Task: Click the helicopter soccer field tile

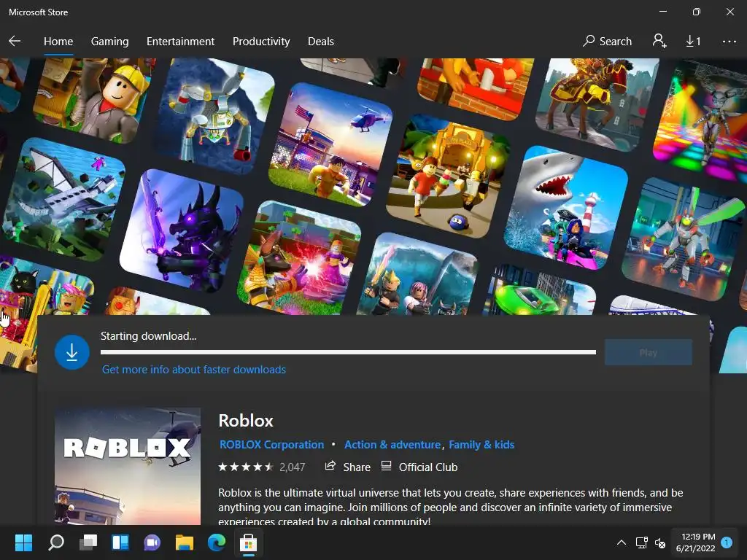Action: tap(330, 145)
